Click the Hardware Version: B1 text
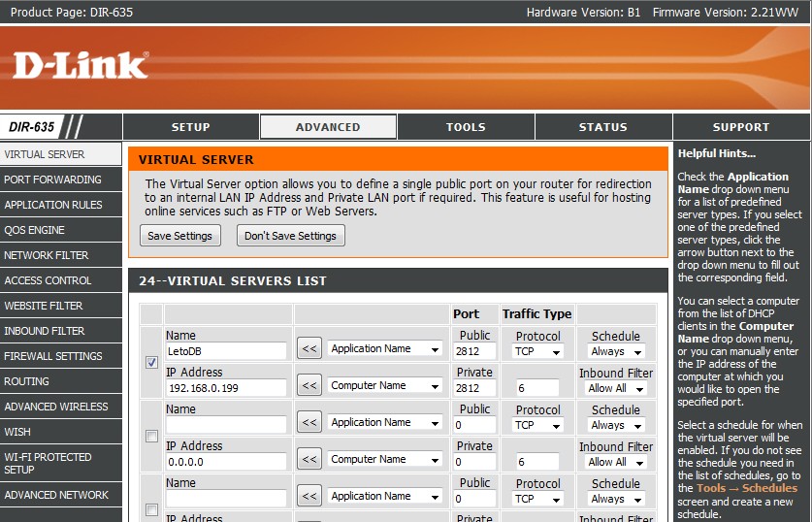 pos(583,12)
